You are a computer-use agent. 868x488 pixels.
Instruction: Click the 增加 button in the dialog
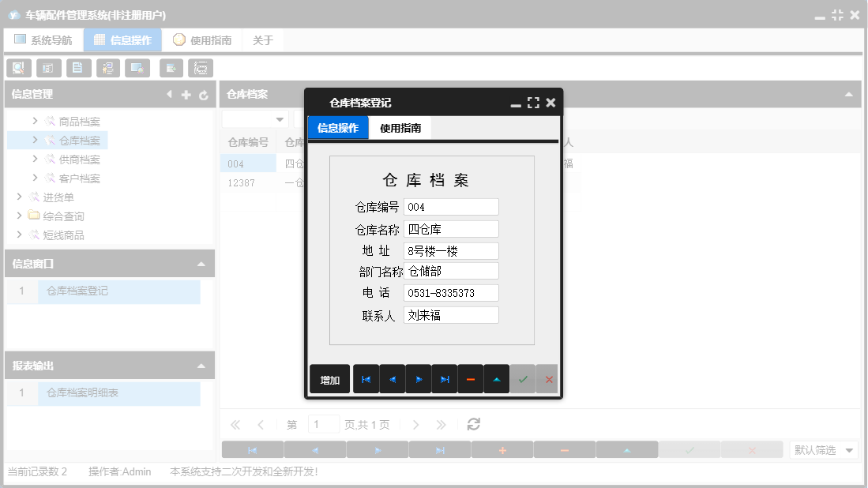pos(329,379)
